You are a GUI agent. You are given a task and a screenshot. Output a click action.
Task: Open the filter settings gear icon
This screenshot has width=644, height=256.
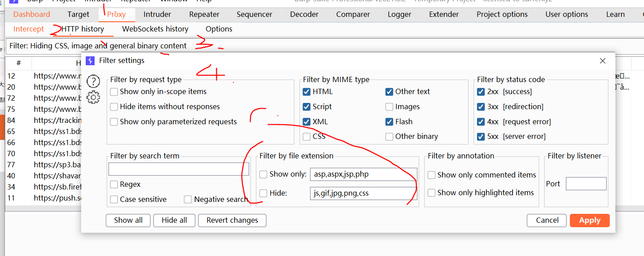click(93, 97)
